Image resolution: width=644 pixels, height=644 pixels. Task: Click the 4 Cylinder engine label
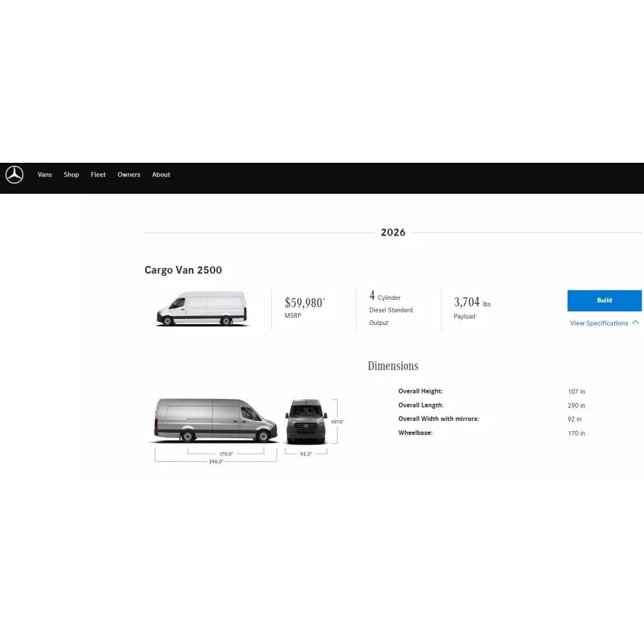pos(385,296)
